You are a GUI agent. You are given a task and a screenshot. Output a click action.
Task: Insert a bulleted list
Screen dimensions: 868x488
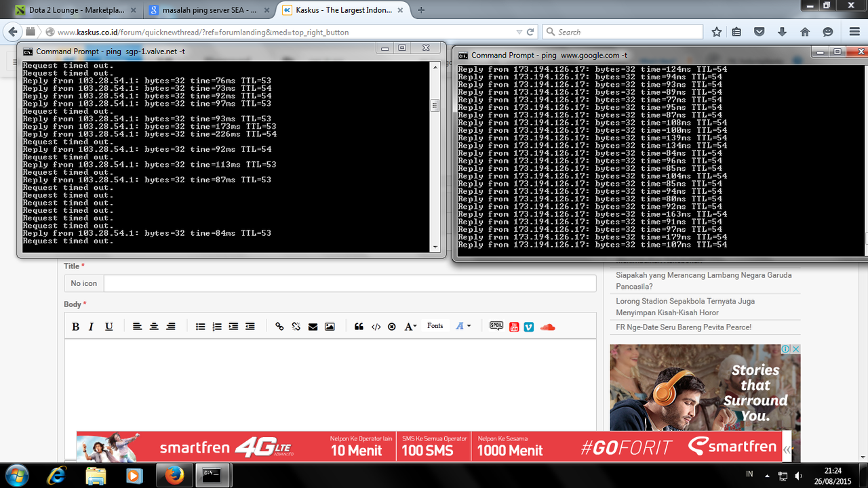[200, 327]
